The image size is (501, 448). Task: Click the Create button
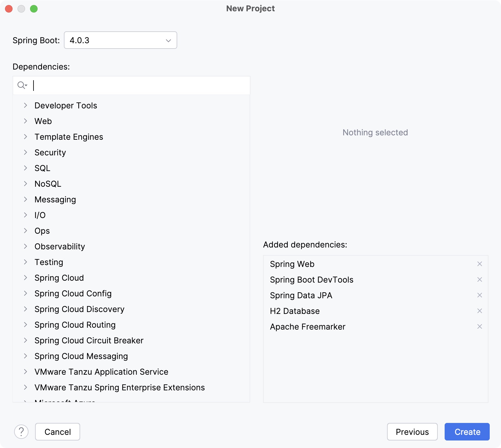click(x=467, y=432)
